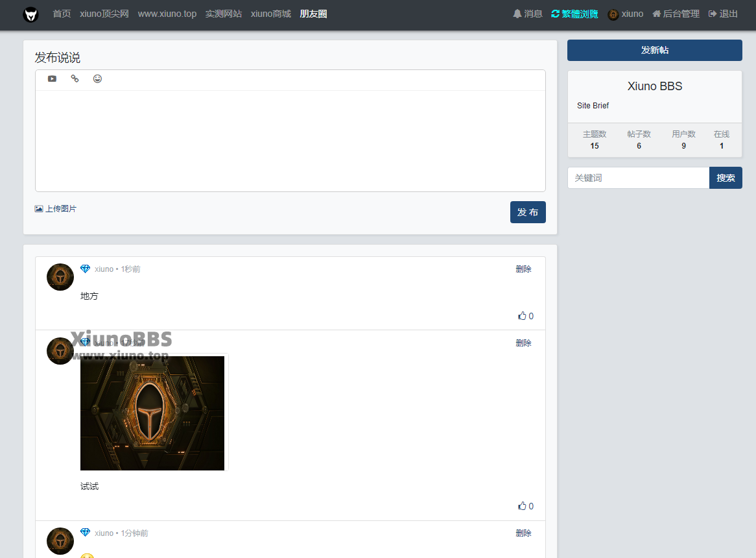
Task: Click the 搜索 search button
Action: [726, 178]
